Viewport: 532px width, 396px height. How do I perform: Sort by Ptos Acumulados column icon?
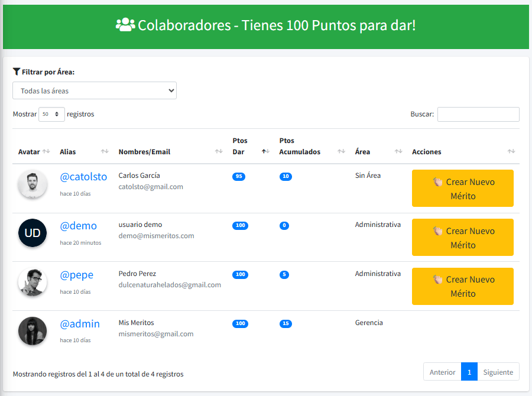click(341, 152)
